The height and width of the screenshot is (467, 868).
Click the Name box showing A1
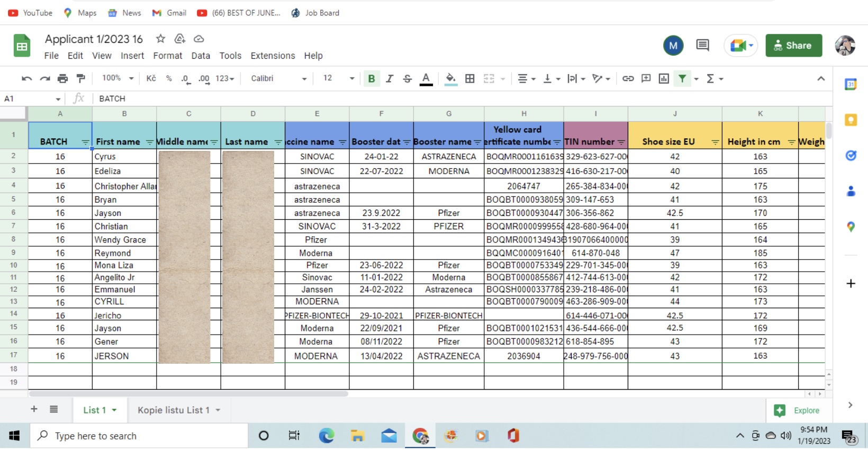tap(32, 98)
